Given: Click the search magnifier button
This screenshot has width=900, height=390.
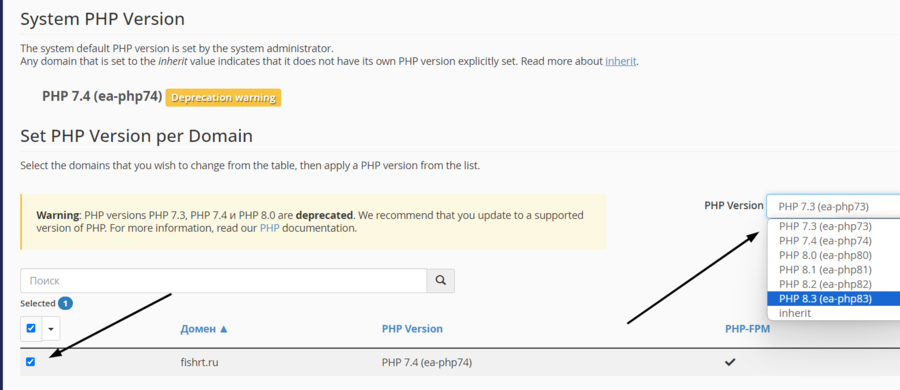Looking at the screenshot, I should click(x=441, y=281).
